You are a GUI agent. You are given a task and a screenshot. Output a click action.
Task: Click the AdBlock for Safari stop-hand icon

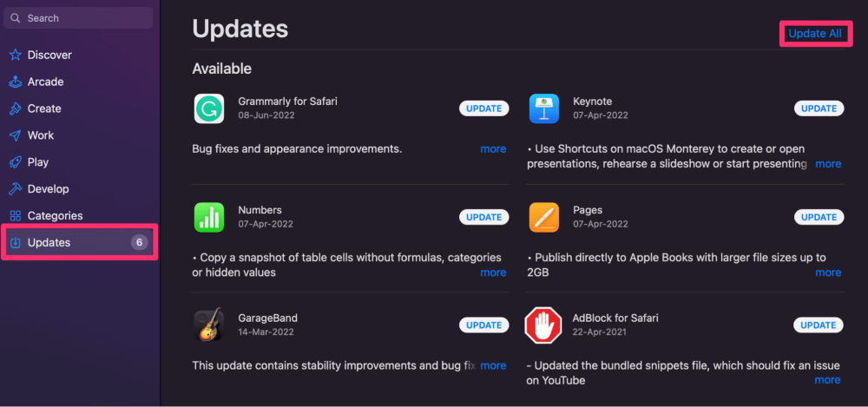[543, 325]
